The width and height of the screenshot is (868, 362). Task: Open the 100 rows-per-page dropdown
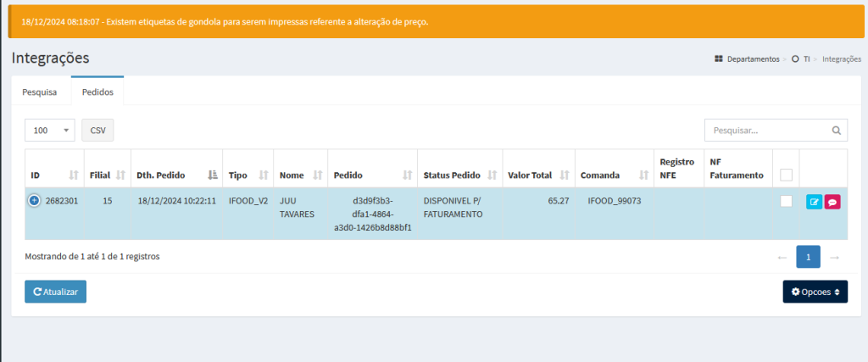point(50,130)
